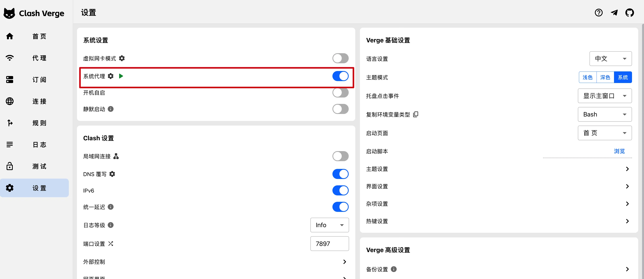Open 系统代理 gear settings icon

(x=111, y=76)
